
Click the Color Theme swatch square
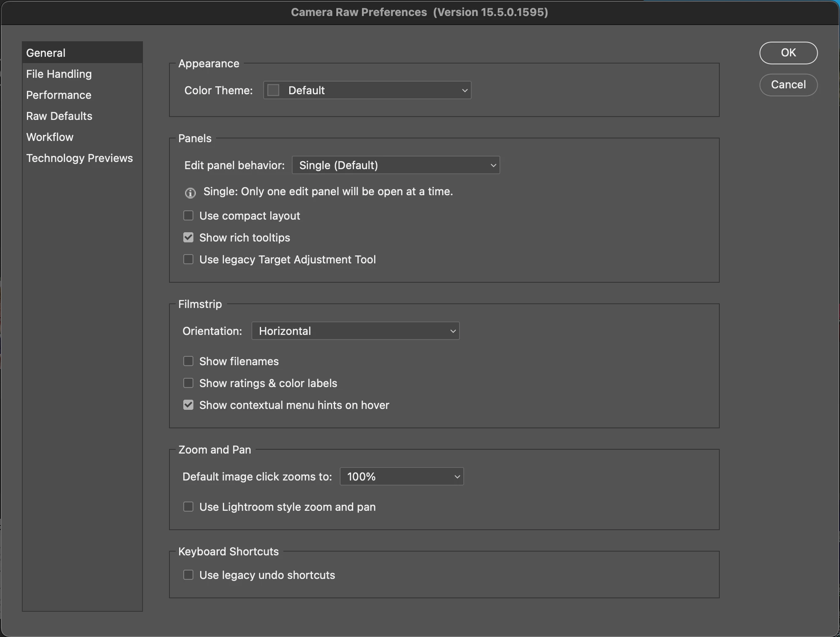coord(273,90)
